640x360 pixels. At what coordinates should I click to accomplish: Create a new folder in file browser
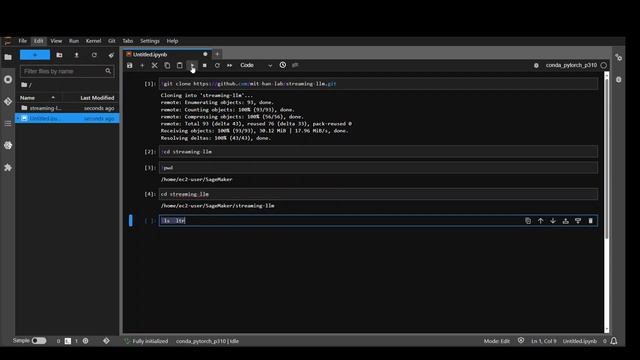tap(60, 55)
